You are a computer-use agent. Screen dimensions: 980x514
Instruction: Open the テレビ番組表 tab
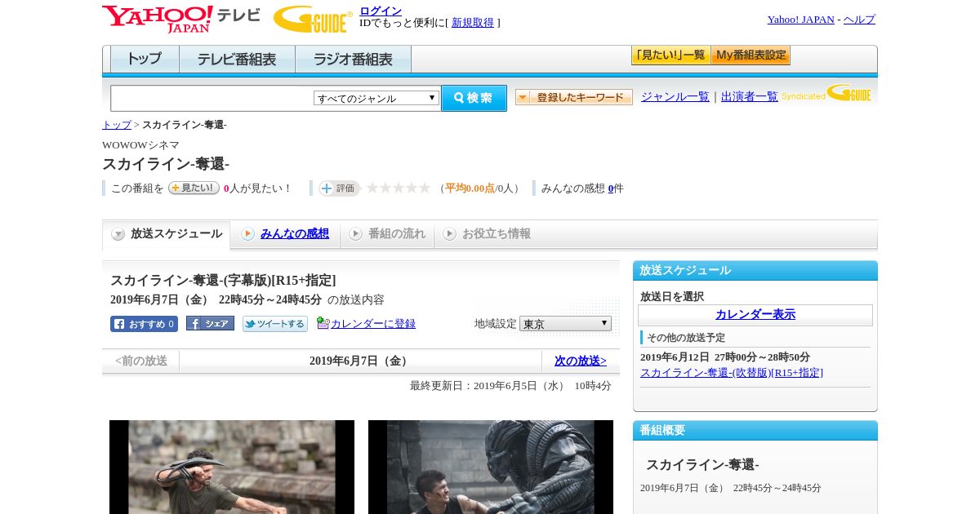point(237,60)
